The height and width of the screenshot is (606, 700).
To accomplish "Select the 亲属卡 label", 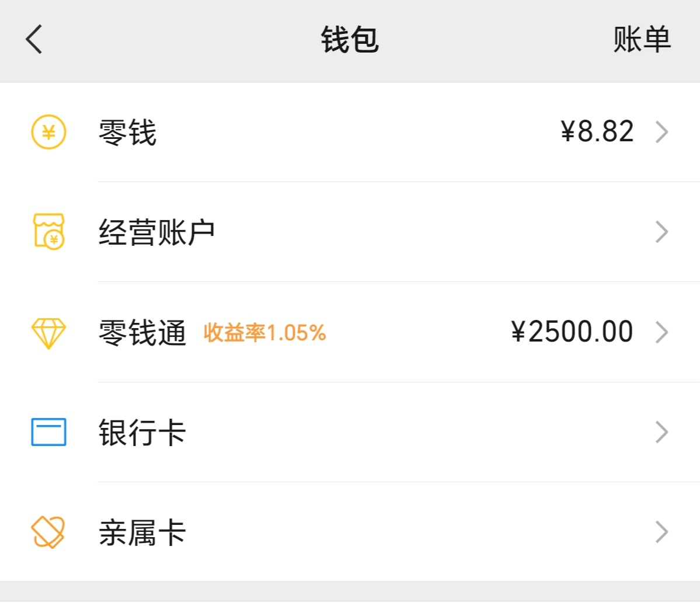I will [x=142, y=532].
